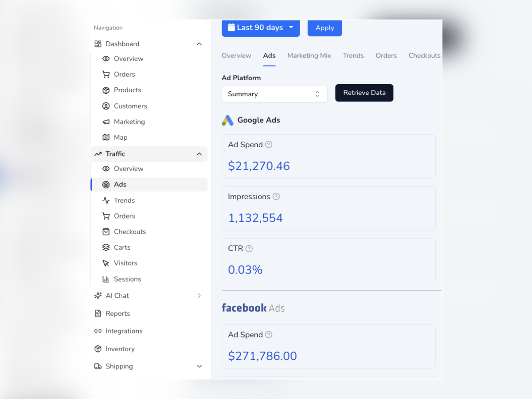Click the CTR help icon
Viewport: 532px width, 399px height.
(x=249, y=249)
